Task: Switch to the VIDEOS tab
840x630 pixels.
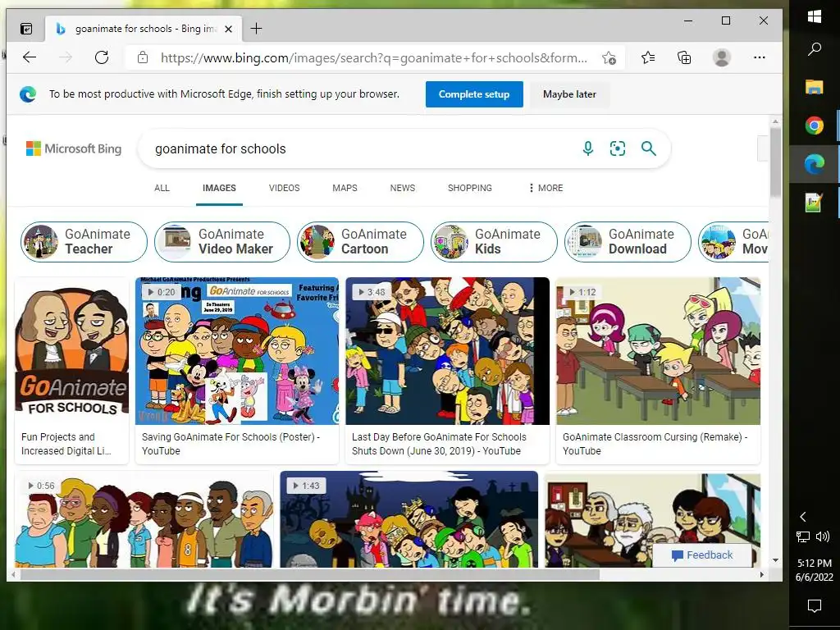Action: (x=284, y=188)
